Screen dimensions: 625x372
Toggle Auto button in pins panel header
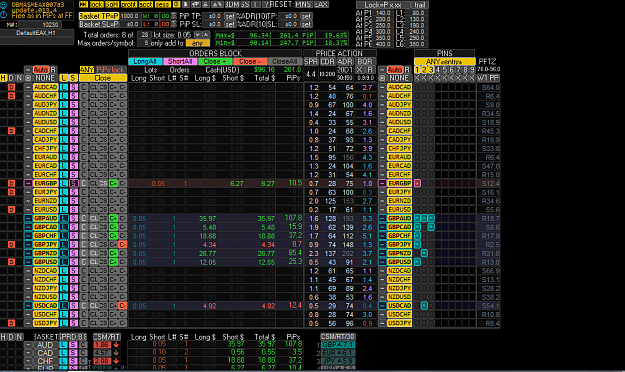click(395, 70)
